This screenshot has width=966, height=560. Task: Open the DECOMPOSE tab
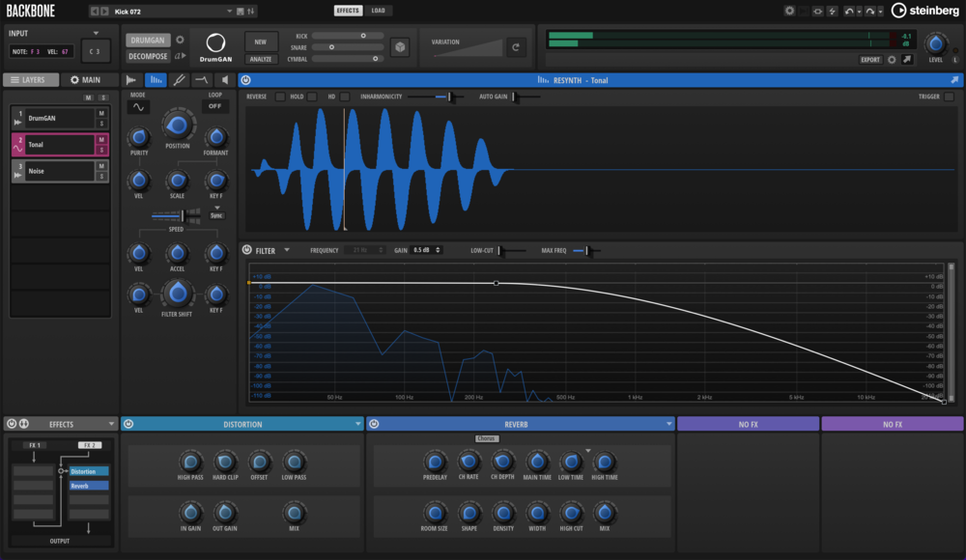point(147,56)
